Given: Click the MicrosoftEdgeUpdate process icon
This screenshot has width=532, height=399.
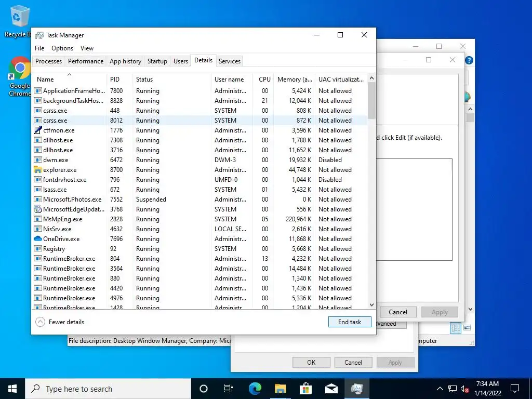Looking at the screenshot, I should point(37,209).
